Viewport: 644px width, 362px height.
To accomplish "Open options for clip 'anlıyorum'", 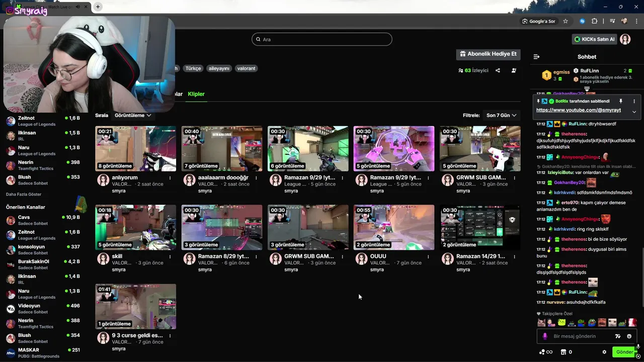I will click(x=170, y=178).
